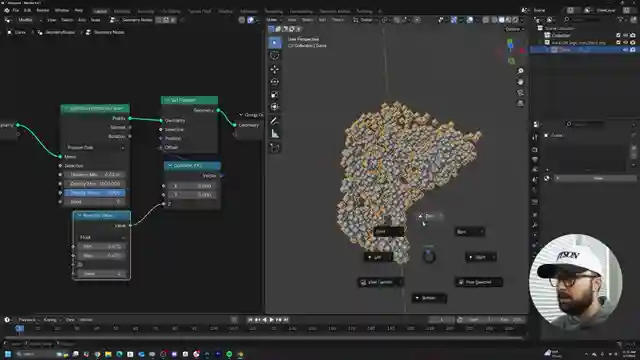Viewport: 640px width, 360px height.
Task: Open the Global transform orientation dropdown
Action: click(366, 20)
